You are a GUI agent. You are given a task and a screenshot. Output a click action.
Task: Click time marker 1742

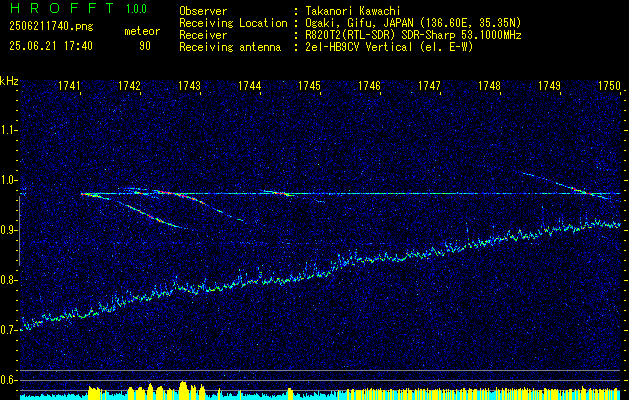tap(130, 85)
